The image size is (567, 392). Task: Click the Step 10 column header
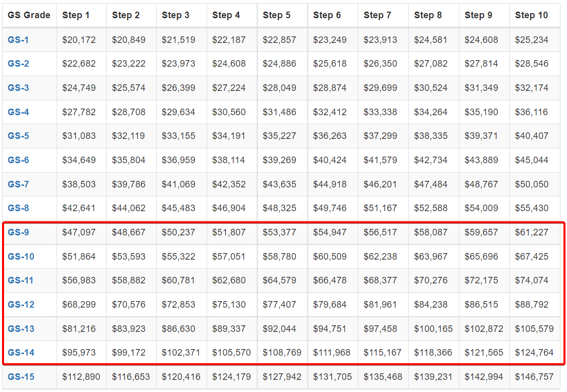[531, 15]
